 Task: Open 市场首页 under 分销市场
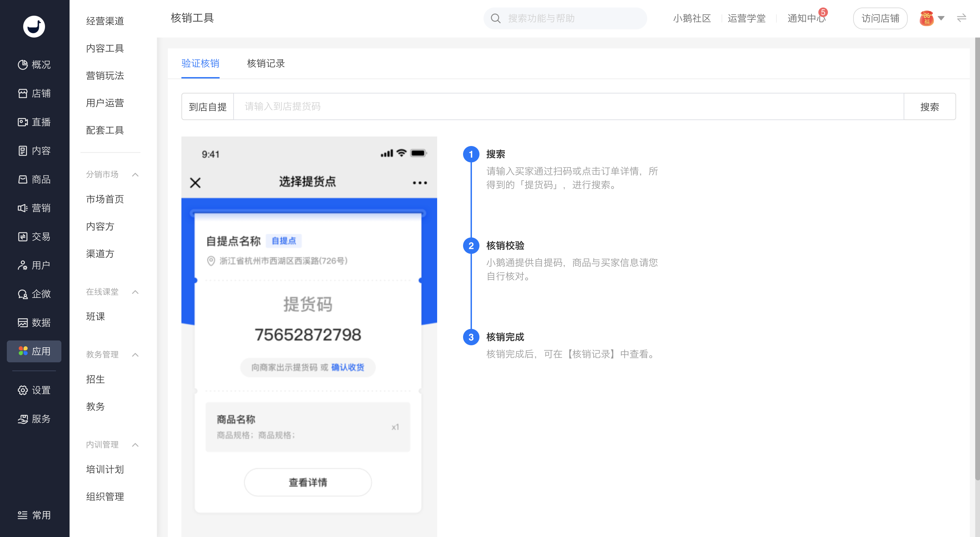coord(105,200)
